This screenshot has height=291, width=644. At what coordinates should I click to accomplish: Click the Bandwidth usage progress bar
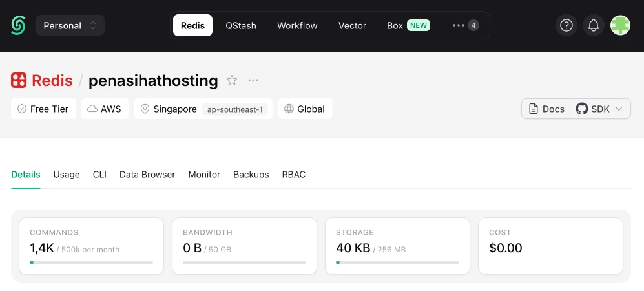click(x=244, y=263)
